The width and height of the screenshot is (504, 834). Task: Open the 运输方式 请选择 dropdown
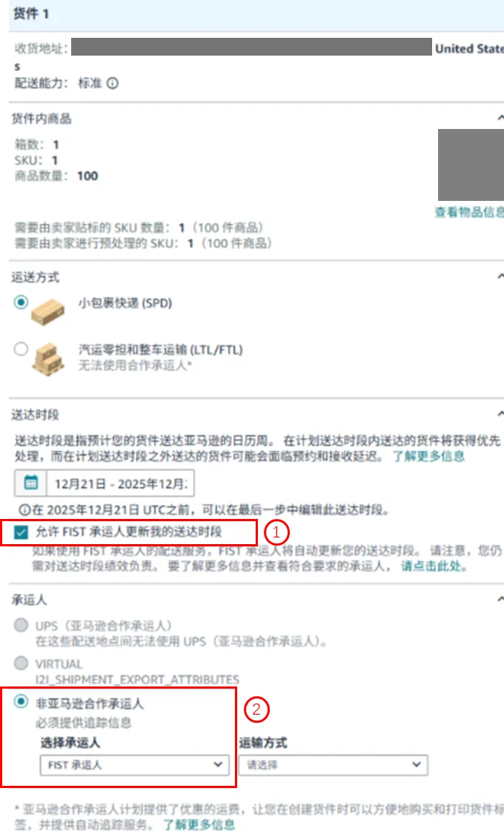pyautogui.click(x=334, y=765)
